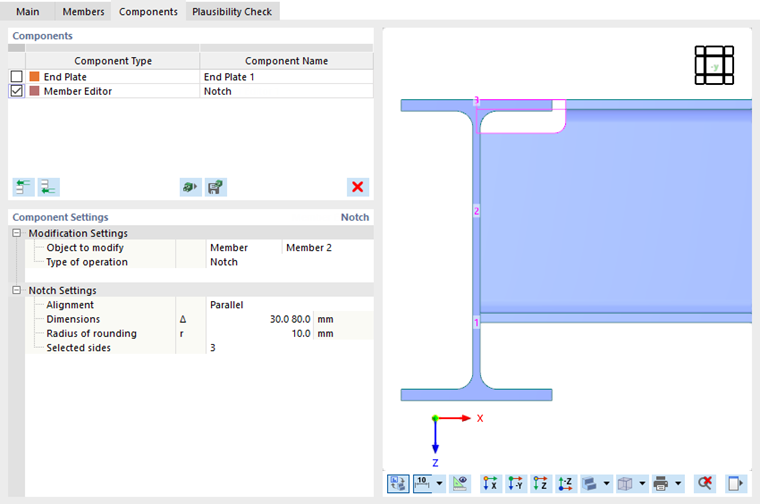
Task: Select side marker 3 in preview
Action: 476,100
